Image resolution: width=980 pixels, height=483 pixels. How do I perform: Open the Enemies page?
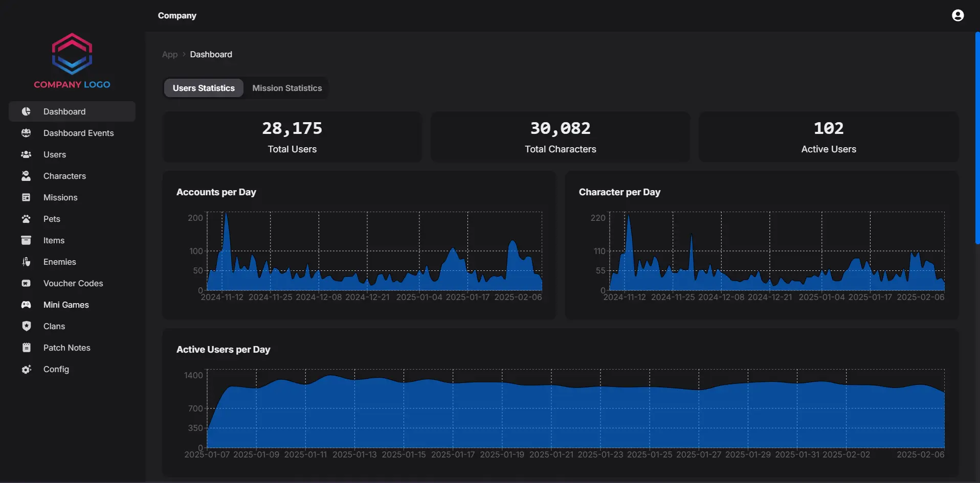(72, 262)
